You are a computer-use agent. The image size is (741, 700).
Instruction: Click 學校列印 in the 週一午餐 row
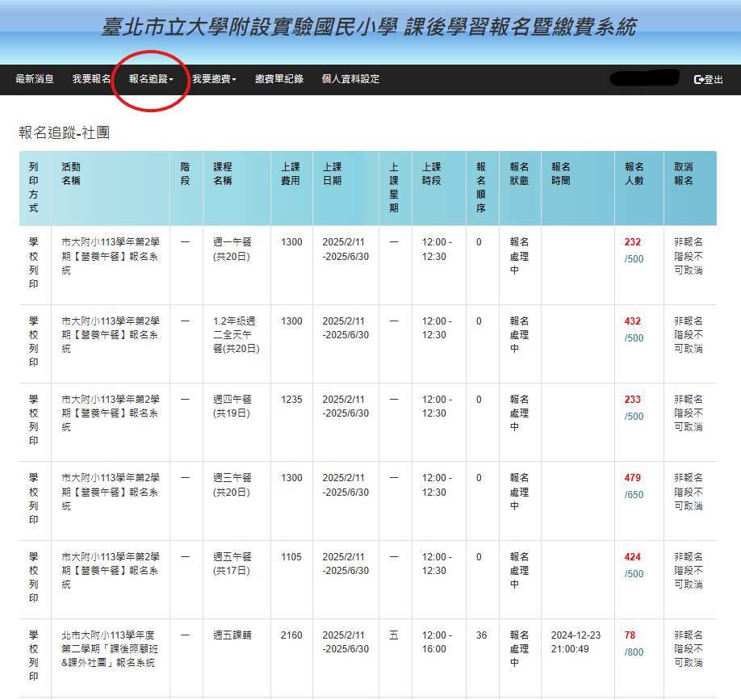pyautogui.click(x=34, y=263)
